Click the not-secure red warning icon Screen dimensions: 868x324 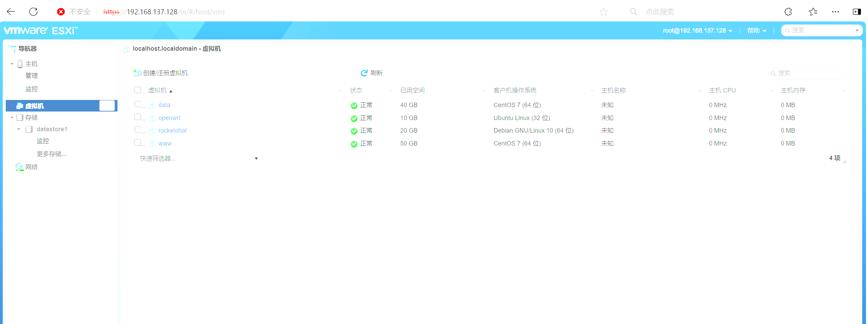point(61,12)
